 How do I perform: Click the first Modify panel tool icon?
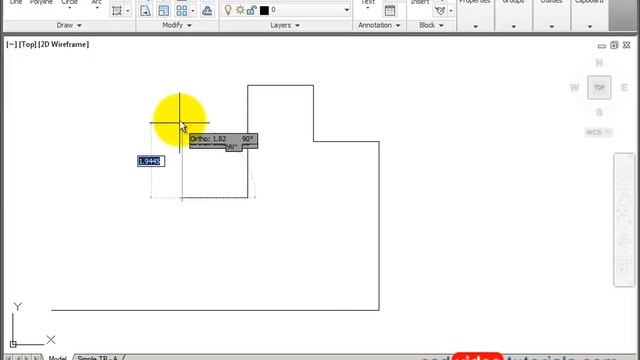pyautogui.click(x=145, y=11)
